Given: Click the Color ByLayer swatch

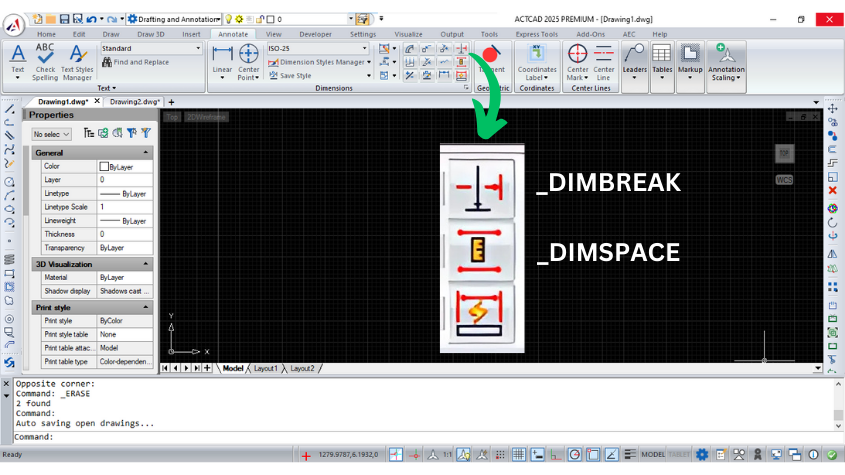Looking at the screenshot, I should [x=104, y=167].
